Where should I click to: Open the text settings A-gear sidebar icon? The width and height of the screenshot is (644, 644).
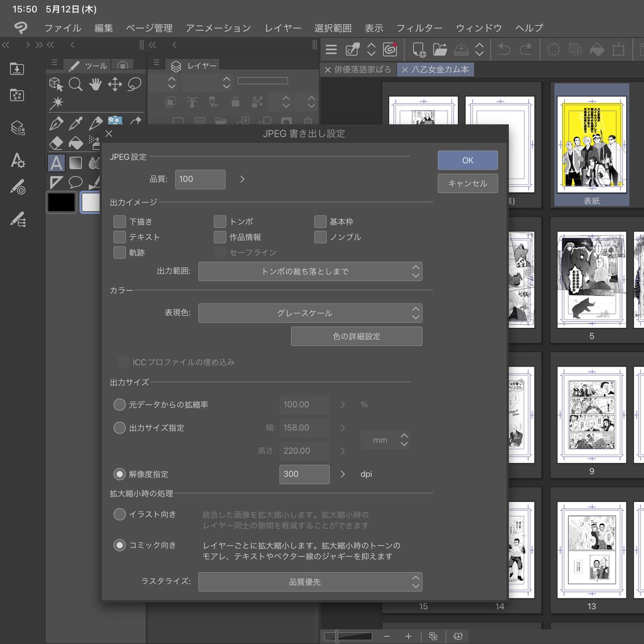18,160
